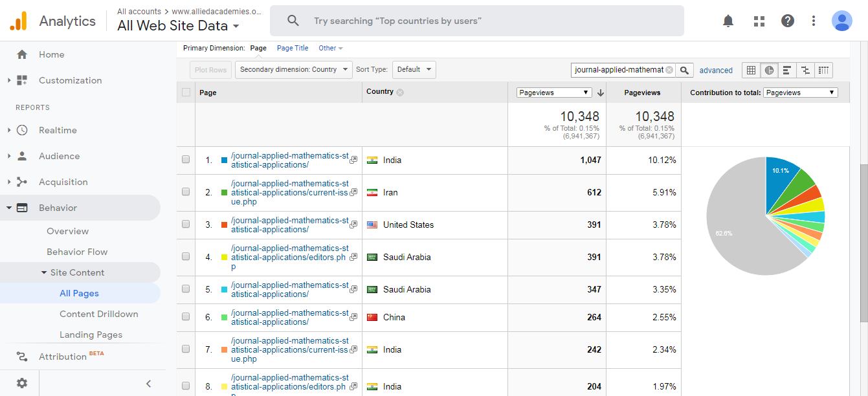Open the Contribution to total Pageviews dropdown
Viewport: 868px width, 396px height.
click(x=800, y=93)
